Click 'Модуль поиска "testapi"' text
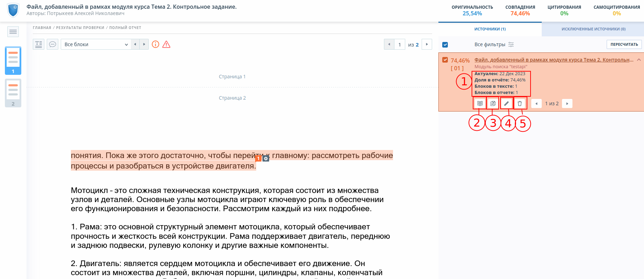This screenshot has width=644, height=279. coord(501,67)
